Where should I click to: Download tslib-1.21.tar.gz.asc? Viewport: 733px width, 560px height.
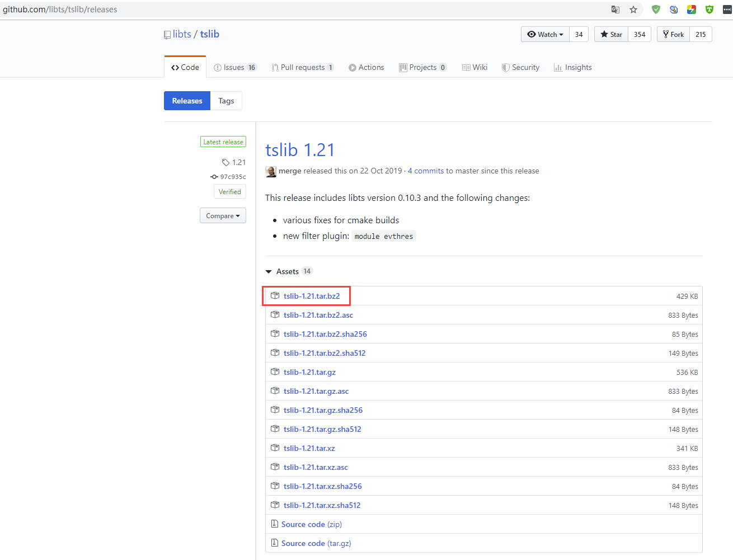point(316,391)
